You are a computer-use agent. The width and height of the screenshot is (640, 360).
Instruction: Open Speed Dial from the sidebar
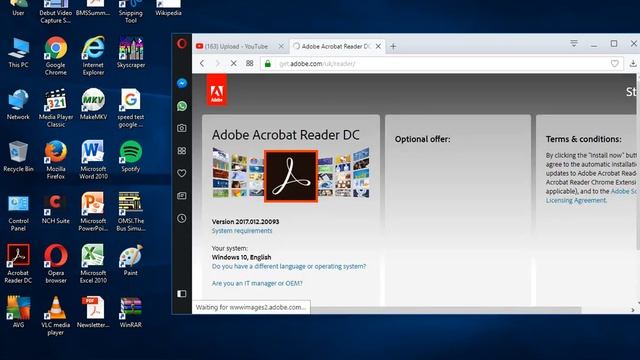click(x=182, y=151)
